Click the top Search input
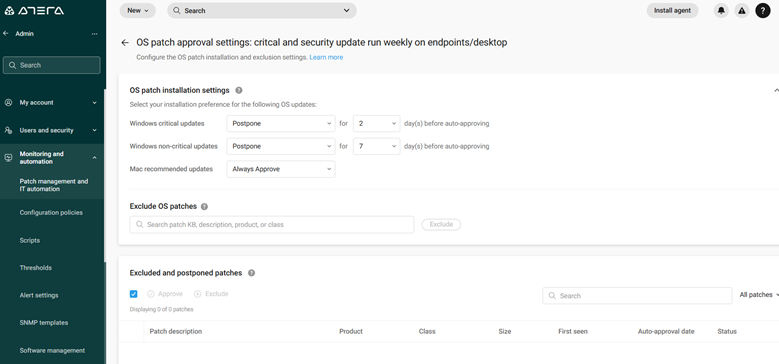 pyautogui.click(x=262, y=10)
